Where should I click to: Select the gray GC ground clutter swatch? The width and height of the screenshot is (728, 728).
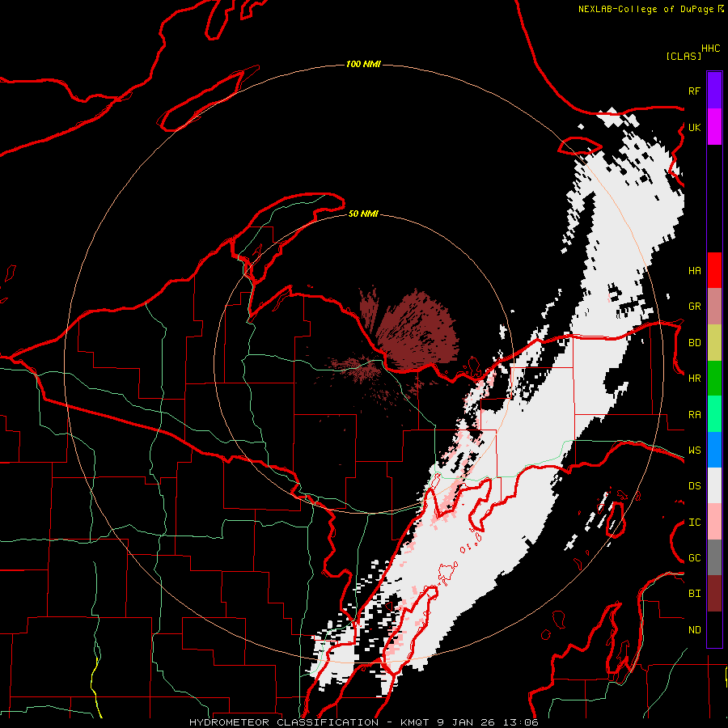coord(714,557)
